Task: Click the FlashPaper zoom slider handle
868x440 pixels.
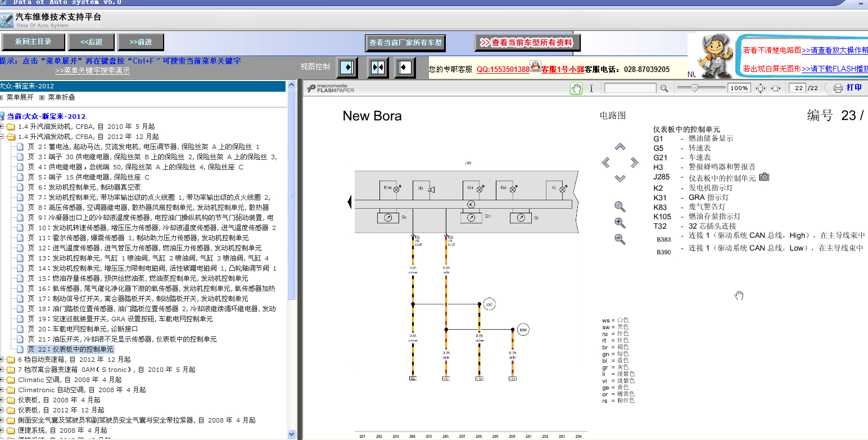Action: (x=695, y=88)
